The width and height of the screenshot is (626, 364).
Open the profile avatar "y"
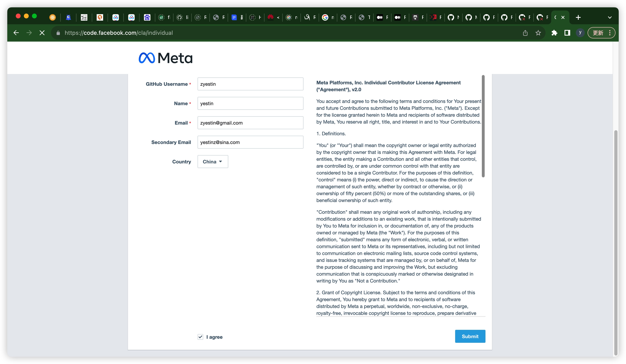click(x=580, y=33)
